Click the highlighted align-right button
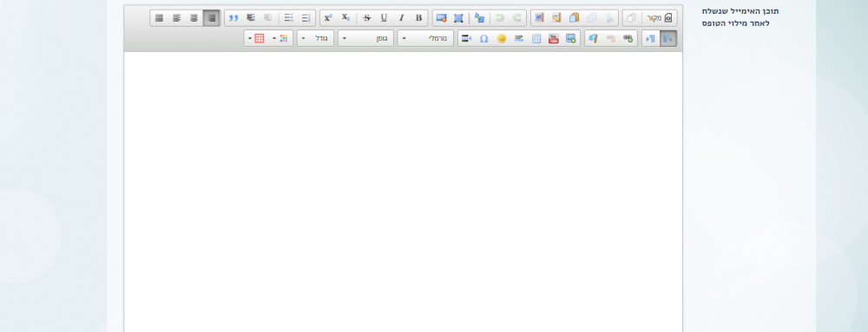The width and height of the screenshot is (868, 332). [211, 17]
